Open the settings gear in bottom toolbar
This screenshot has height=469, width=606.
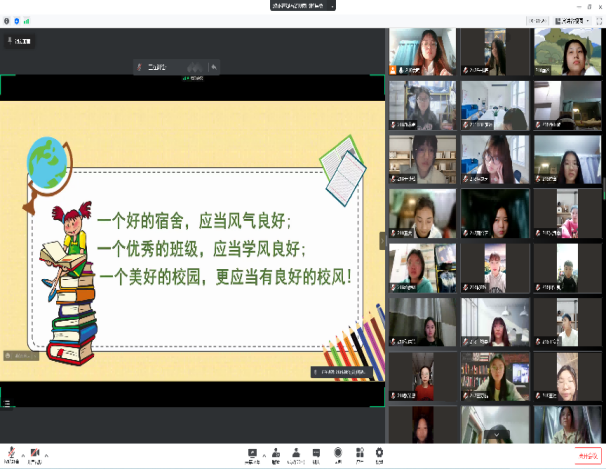click(x=379, y=453)
